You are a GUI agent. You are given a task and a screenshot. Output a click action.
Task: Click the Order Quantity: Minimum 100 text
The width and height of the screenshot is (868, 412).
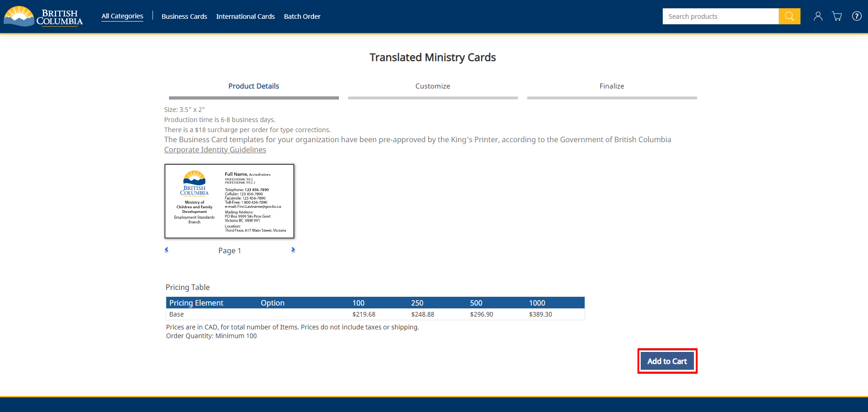point(211,336)
